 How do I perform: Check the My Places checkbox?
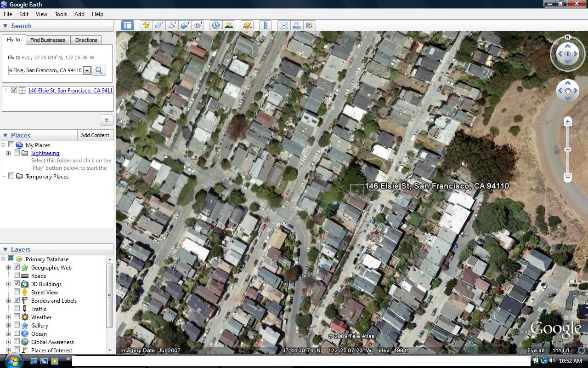pos(11,145)
